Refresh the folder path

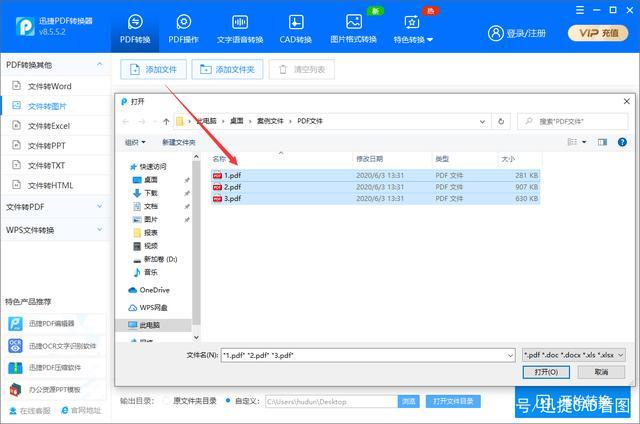[501, 121]
